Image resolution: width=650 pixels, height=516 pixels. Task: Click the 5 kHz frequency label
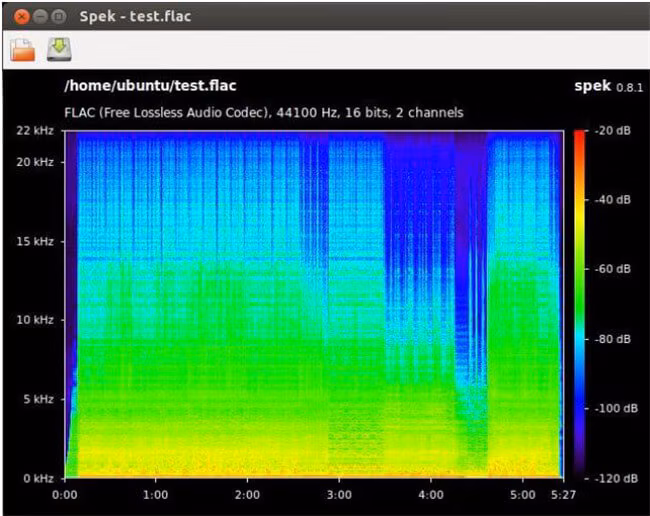[x=39, y=399]
